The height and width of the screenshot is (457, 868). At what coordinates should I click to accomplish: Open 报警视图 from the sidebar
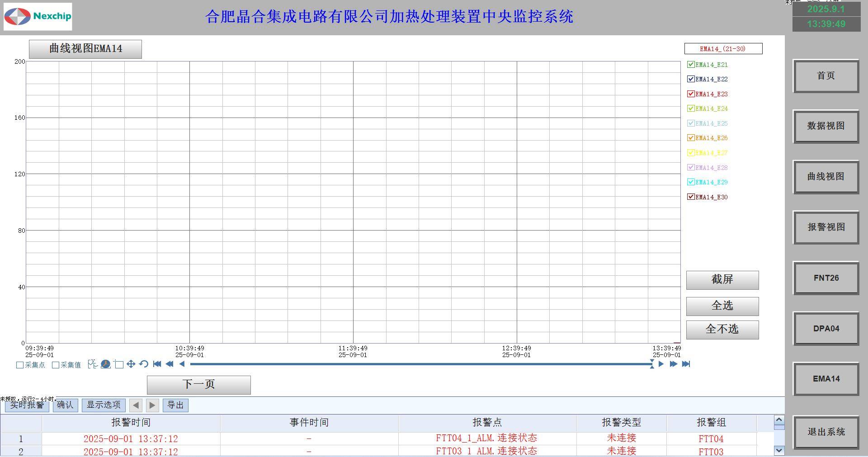pos(826,227)
